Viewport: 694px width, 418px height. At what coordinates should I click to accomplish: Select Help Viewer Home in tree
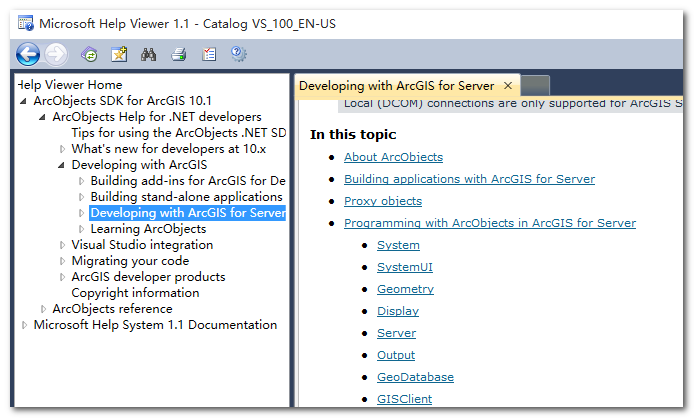pyautogui.click(x=70, y=85)
